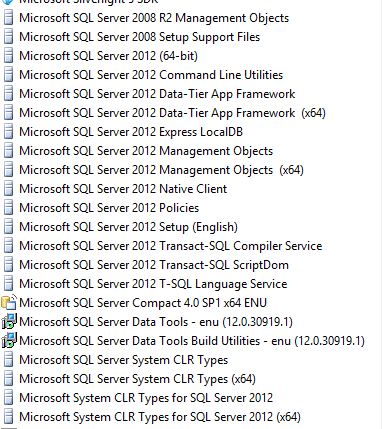Select Microsoft SQL Server 2008 Setup Support Files
Image resolution: width=386 pixels, height=429 pixels.
click(x=139, y=37)
